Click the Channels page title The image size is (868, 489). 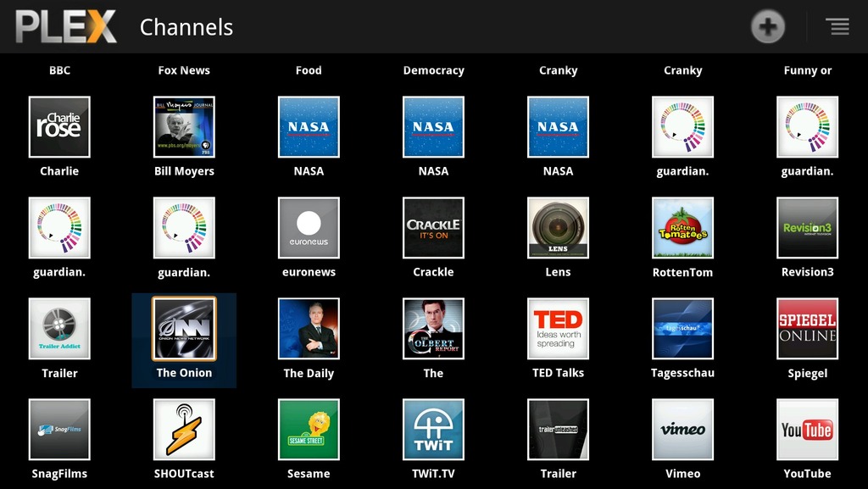[186, 27]
